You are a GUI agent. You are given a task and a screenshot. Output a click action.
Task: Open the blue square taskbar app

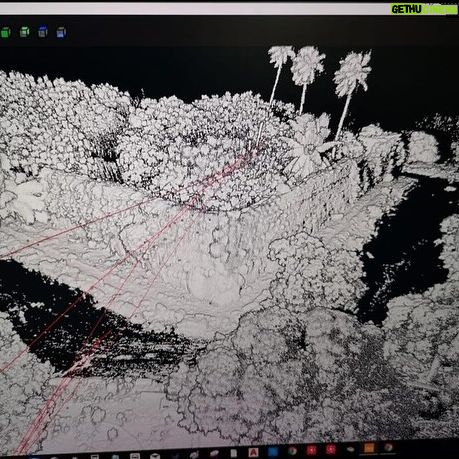(x=273, y=452)
